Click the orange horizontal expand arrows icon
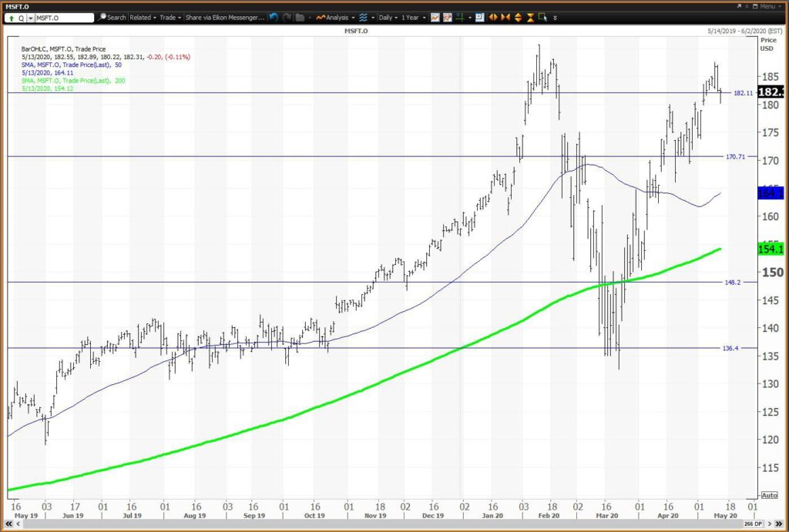 click(493, 17)
